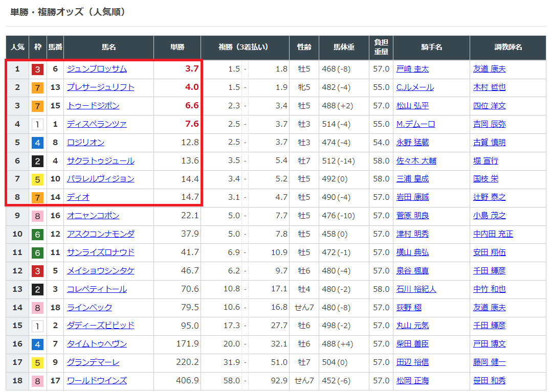Image resolution: width=552 pixels, height=392 pixels.
Task: Select jockey 戸崎 圭太 link
Action: pos(412,69)
